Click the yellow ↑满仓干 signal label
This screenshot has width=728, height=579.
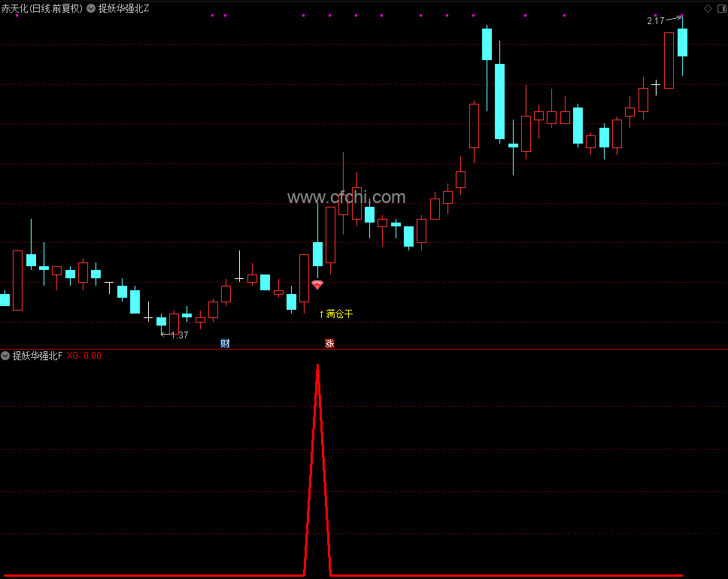click(336, 314)
